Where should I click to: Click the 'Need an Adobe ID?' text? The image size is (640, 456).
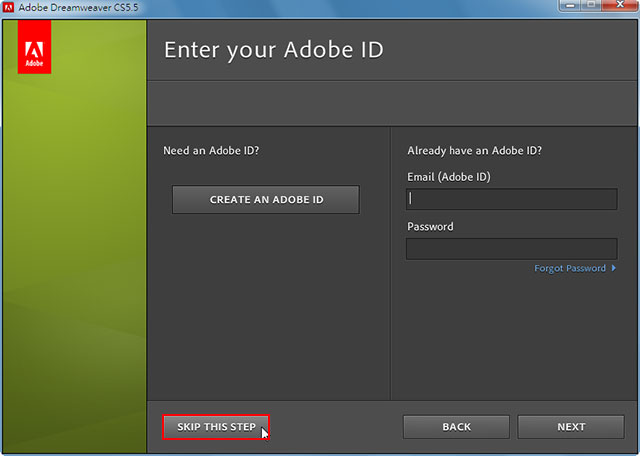[x=211, y=151]
